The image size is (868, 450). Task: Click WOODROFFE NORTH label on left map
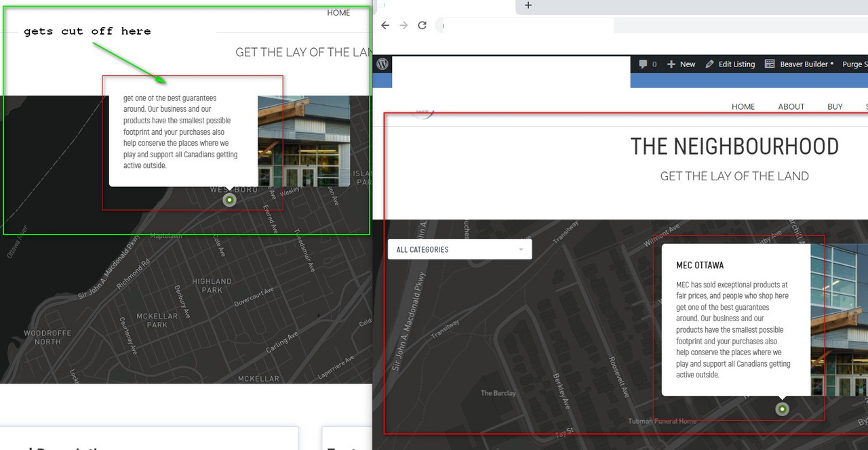point(48,337)
